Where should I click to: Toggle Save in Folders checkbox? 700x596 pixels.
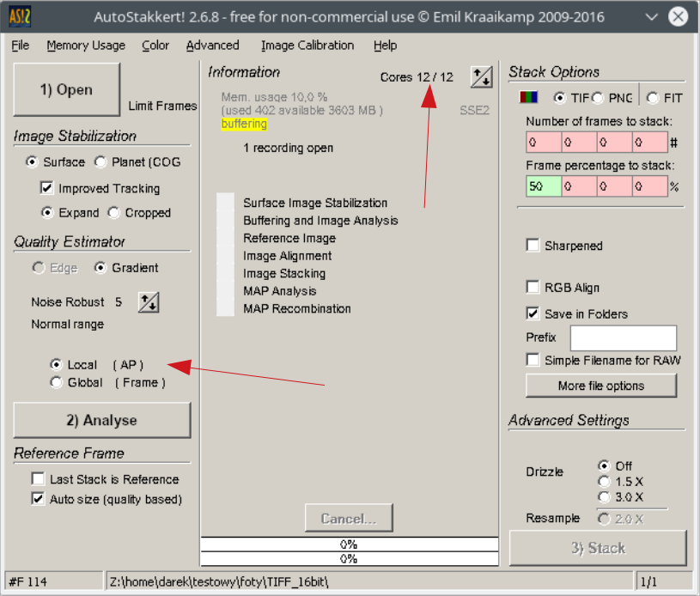[577, 313]
